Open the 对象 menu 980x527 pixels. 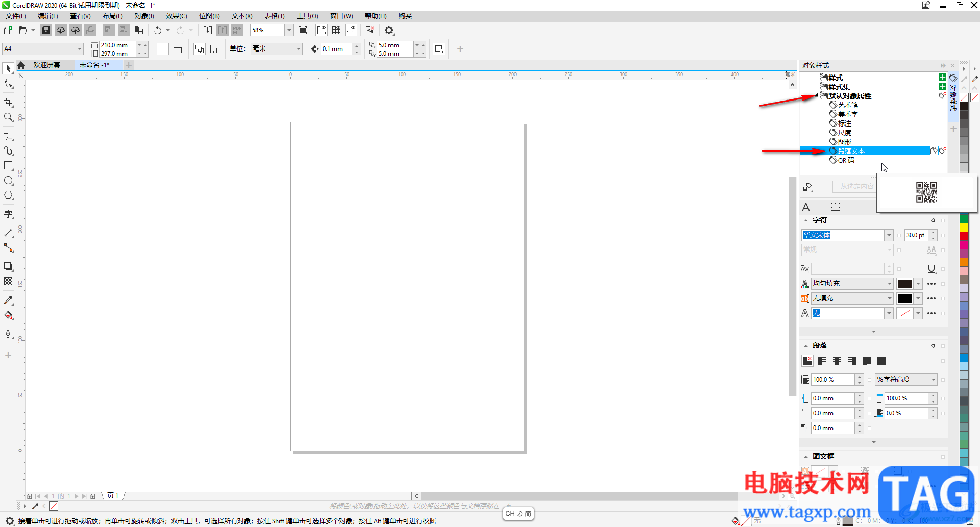(144, 16)
